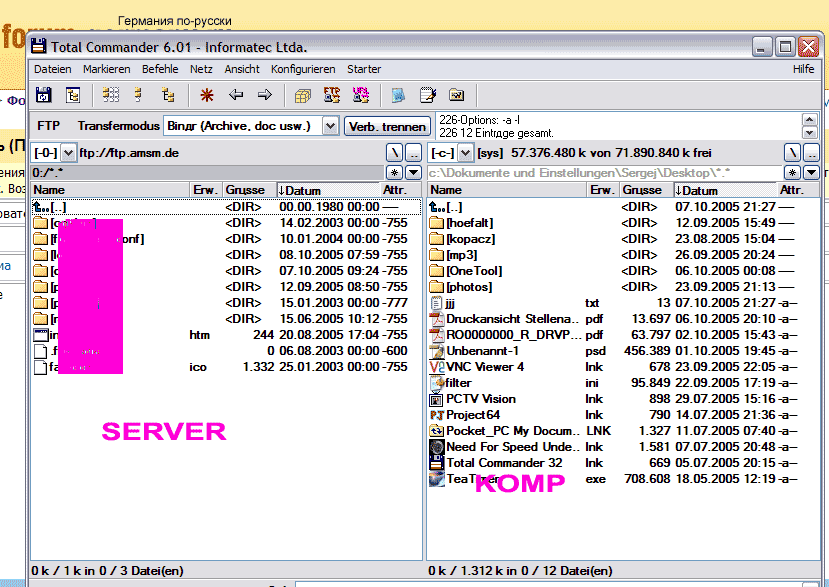This screenshot has height=587, width=829.
Task: Open the [kopacz] folder
Action: tap(613, 239)
